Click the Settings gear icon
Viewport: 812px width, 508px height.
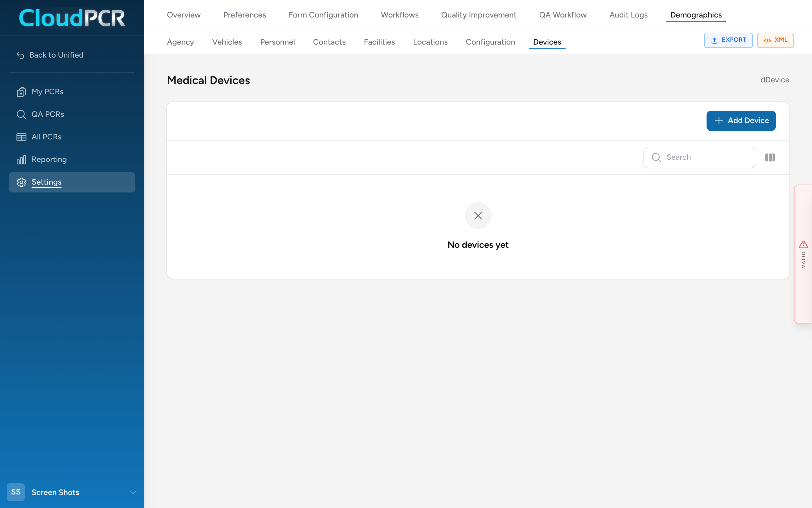(x=21, y=182)
